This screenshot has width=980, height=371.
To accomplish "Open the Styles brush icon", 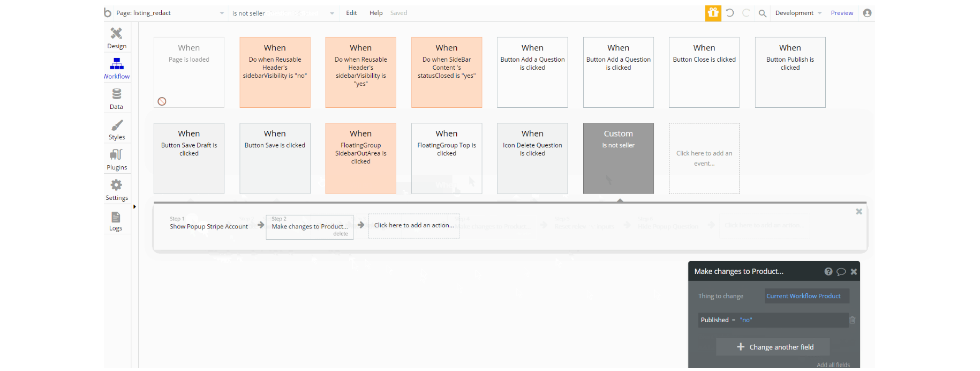I will pos(117,125).
